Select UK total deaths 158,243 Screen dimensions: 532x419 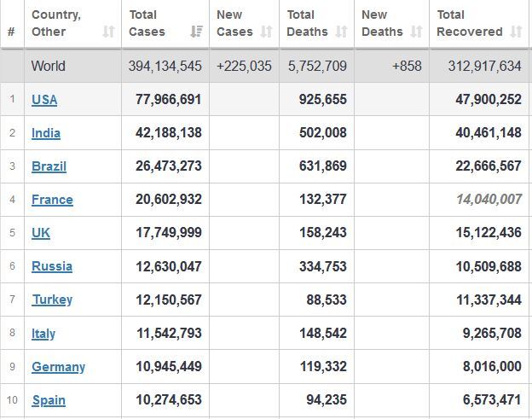coord(323,233)
